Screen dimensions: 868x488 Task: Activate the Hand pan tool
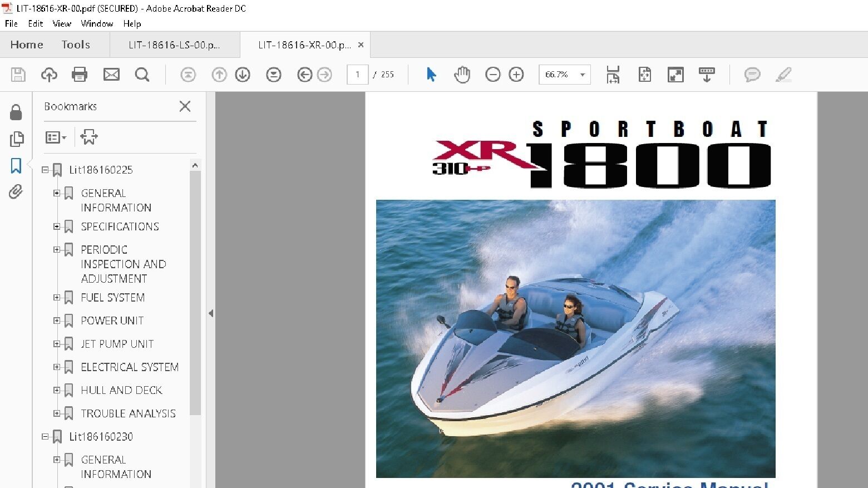tap(462, 75)
